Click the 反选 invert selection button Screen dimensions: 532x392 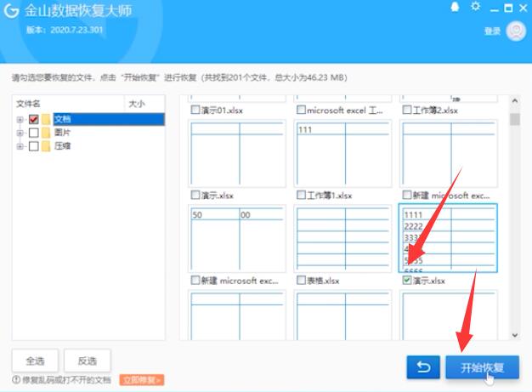(88, 361)
